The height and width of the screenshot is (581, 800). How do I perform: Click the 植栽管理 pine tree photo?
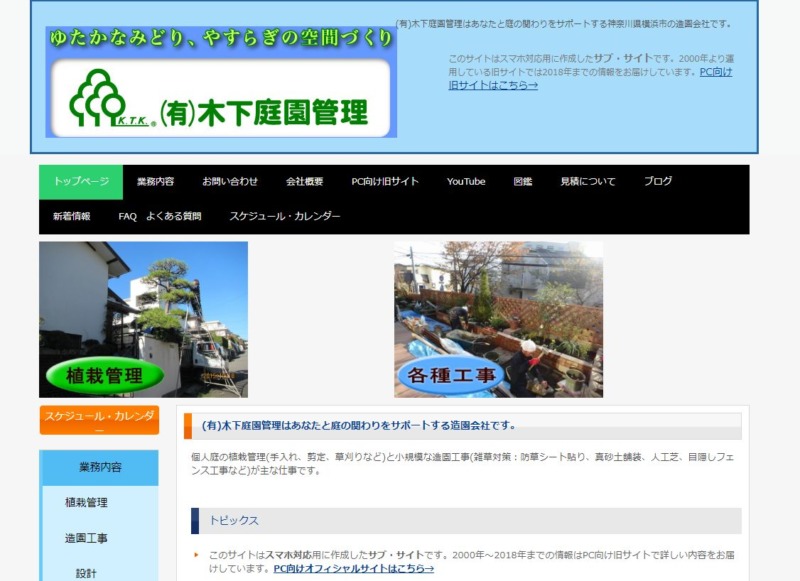pos(143,319)
